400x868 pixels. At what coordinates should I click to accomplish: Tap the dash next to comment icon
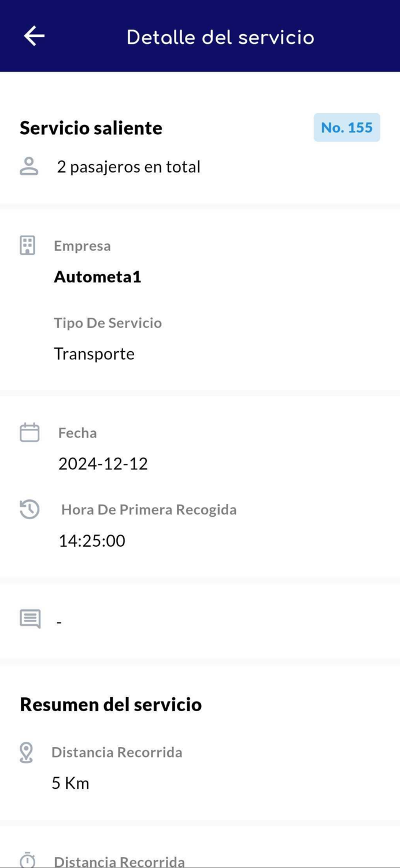click(58, 620)
